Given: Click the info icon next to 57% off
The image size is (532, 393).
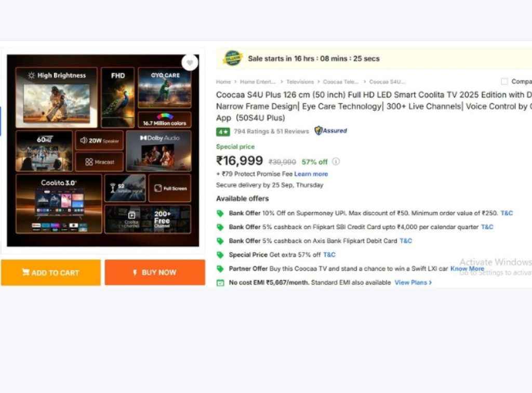Looking at the screenshot, I should [336, 162].
